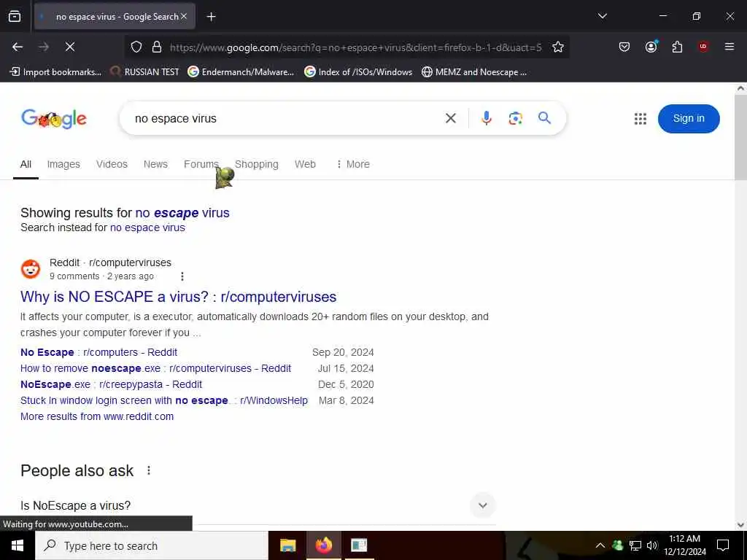Open 'Stuck in window login screen' link

(164, 400)
